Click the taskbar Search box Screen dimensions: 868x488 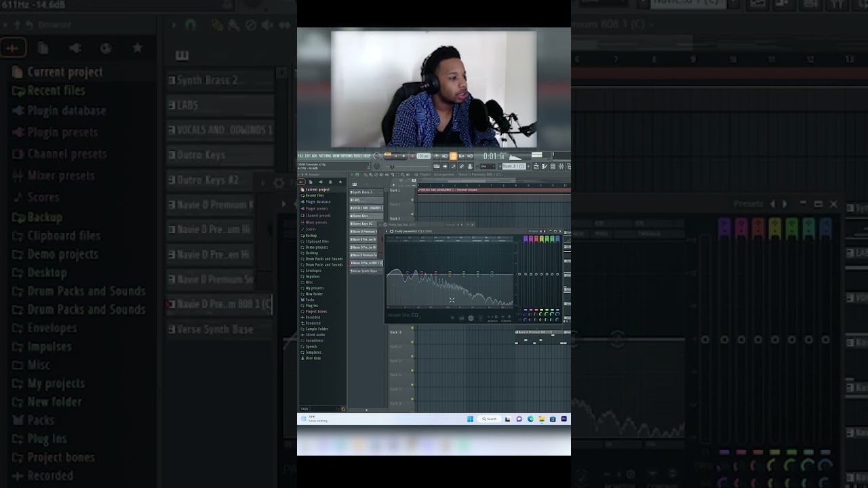tap(489, 419)
